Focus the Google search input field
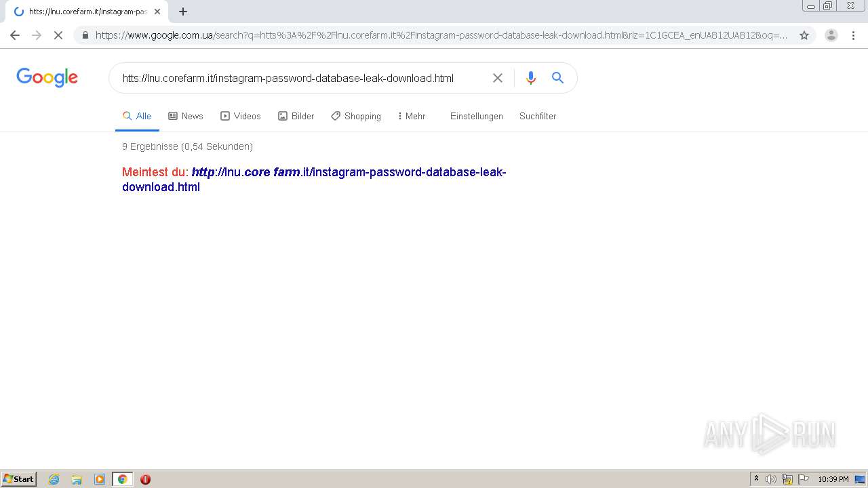 click(302, 78)
